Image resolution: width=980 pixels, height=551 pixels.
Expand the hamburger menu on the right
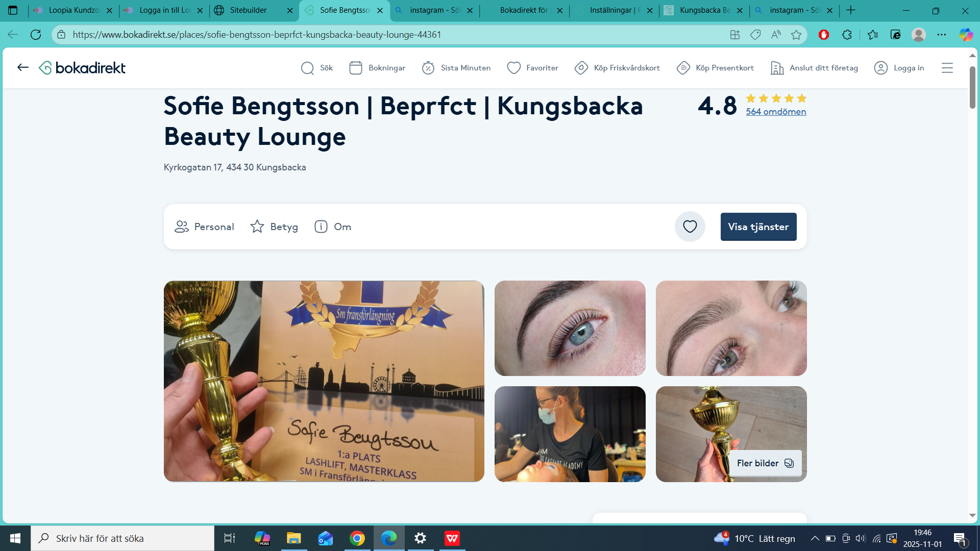point(947,67)
